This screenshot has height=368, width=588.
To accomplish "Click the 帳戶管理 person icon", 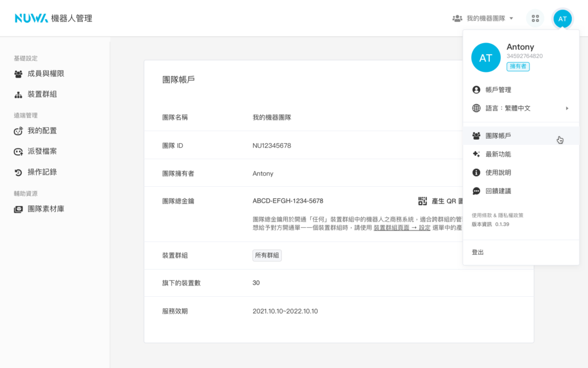I will point(476,90).
